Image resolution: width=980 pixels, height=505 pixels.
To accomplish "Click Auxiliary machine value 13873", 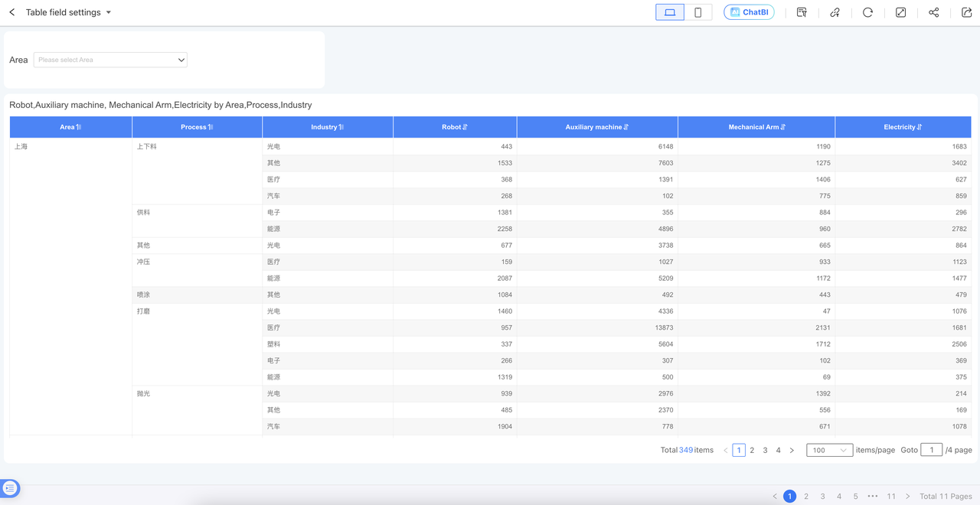I will 664,327.
